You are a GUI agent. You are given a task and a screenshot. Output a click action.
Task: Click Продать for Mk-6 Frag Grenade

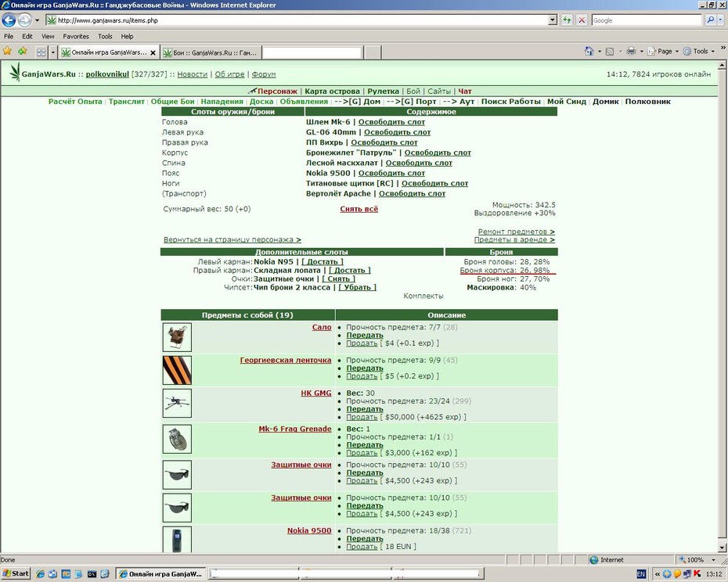pyautogui.click(x=362, y=453)
